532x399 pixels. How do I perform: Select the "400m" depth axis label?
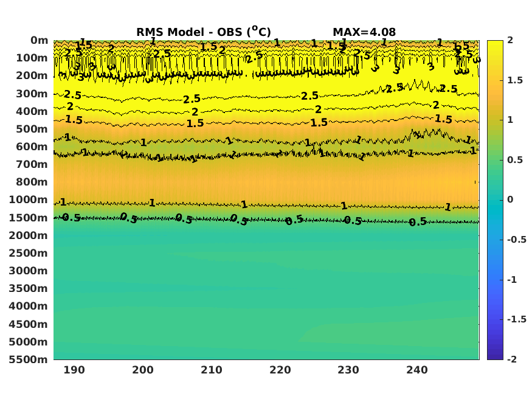tap(32, 111)
